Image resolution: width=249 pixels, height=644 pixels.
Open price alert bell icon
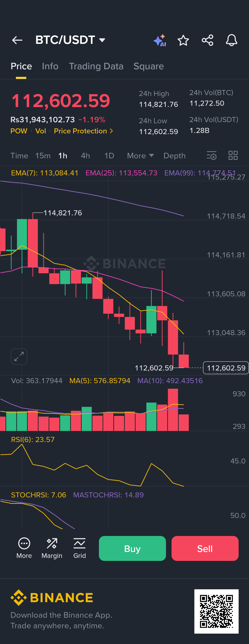coord(231,40)
